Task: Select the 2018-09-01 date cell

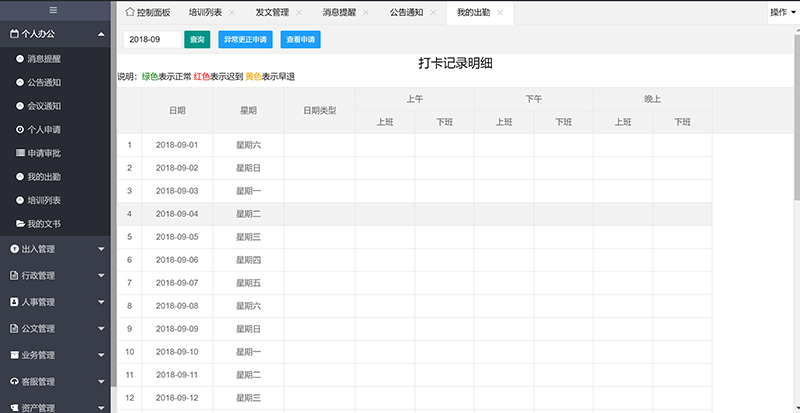Action: [177, 145]
